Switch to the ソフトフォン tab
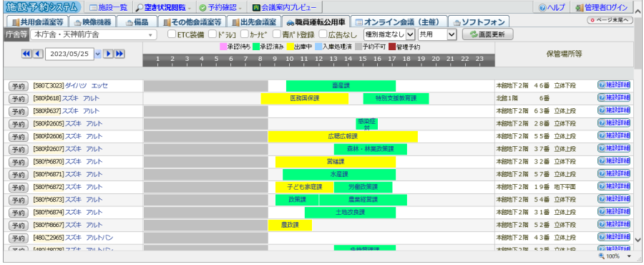 pyautogui.click(x=479, y=21)
